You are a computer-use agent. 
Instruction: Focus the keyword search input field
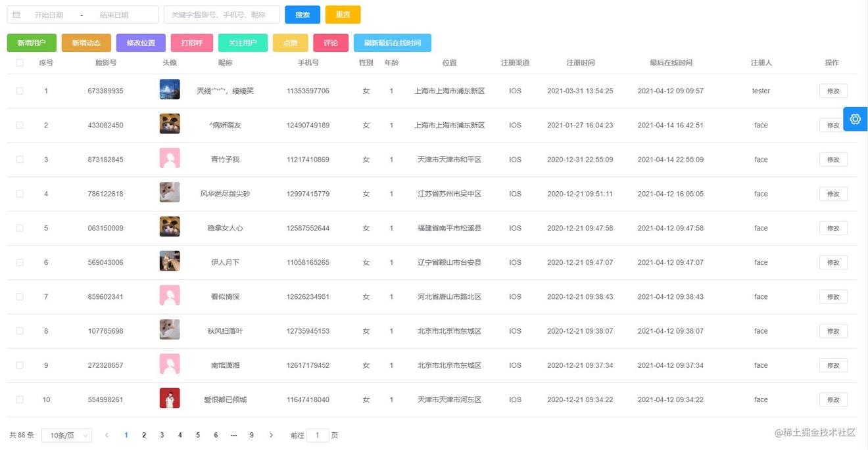point(222,14)
